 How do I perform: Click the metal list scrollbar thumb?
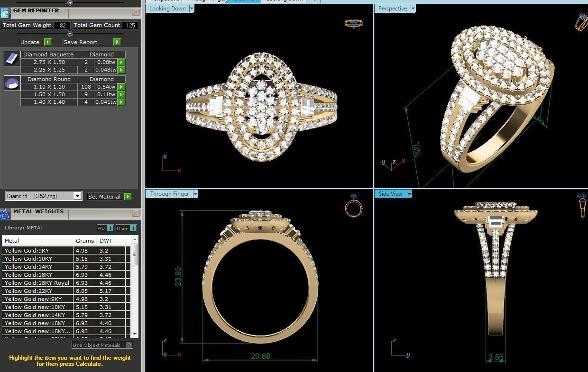[x=135, y=255]
